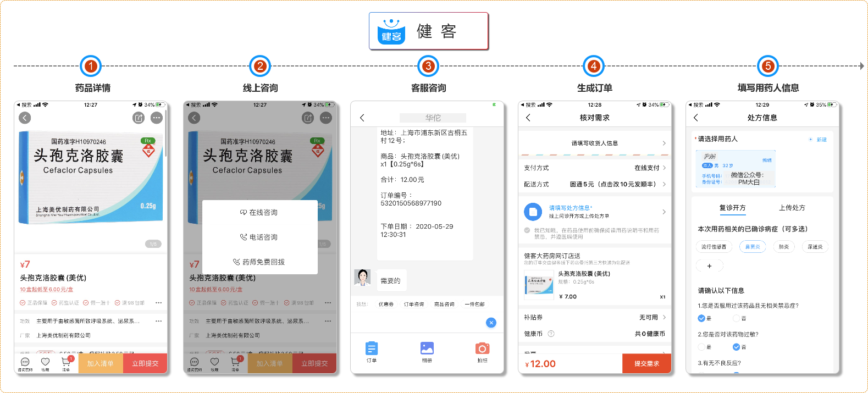Select 否 for question 2 about 药物过敏

pyautogui.click(x=737, y=347)
